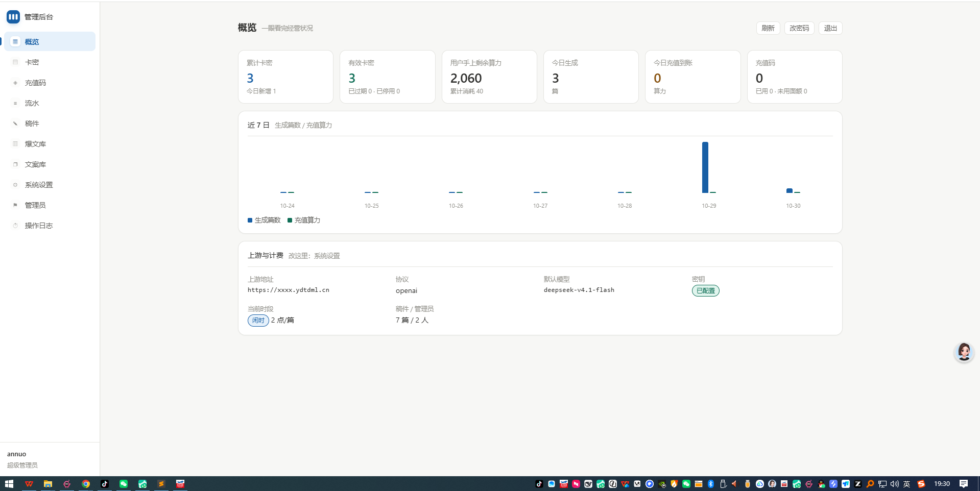The height and width of the screenshot is (491, 980).
Task: Click the 用户手上剩余算力 value 2,060
Action: (x=466, y=79)
